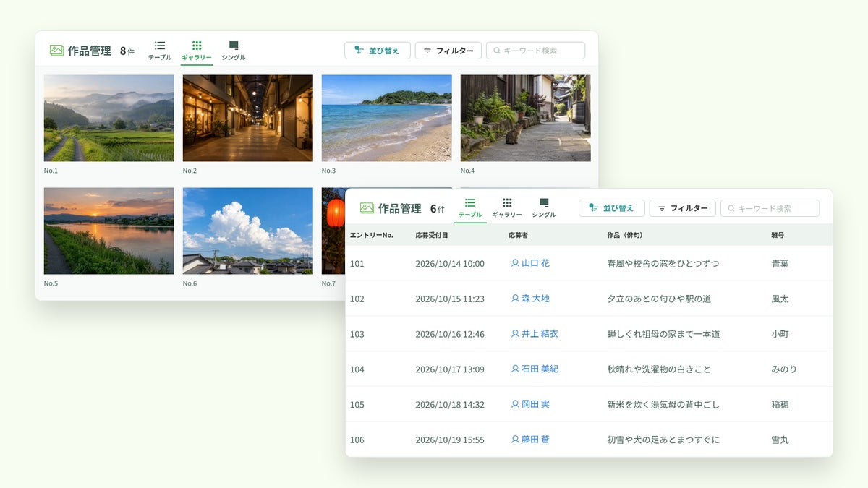Click date cell 2026/10/15 11:23

pos(450,299)
